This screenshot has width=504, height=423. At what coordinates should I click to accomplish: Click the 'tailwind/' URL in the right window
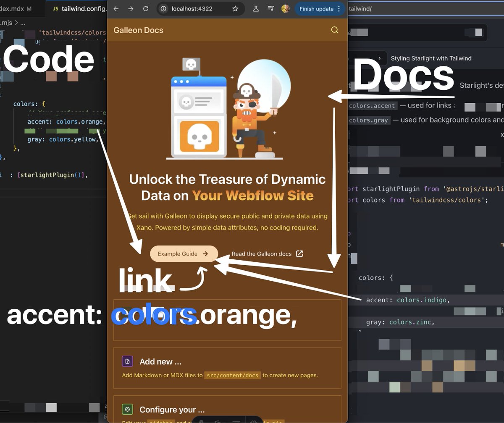[360, 9]
